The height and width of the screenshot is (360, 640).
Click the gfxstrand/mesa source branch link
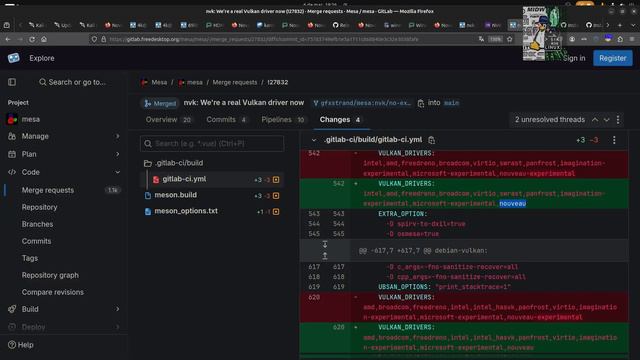click(362, 103)
